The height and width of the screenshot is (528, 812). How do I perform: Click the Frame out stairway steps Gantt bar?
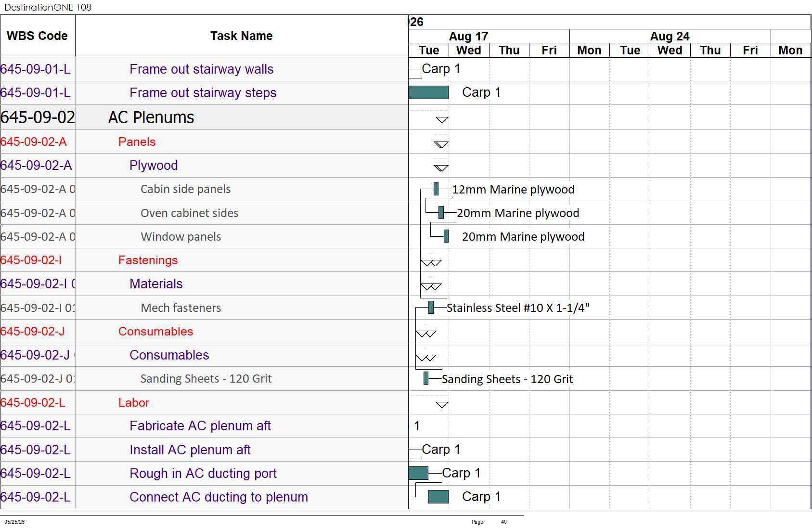[x=428, y=92]
